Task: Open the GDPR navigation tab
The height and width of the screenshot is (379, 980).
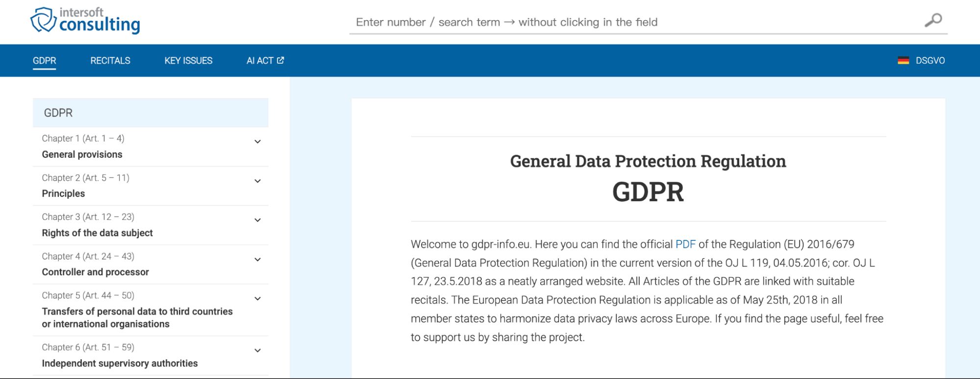Action: coord(44,60)
